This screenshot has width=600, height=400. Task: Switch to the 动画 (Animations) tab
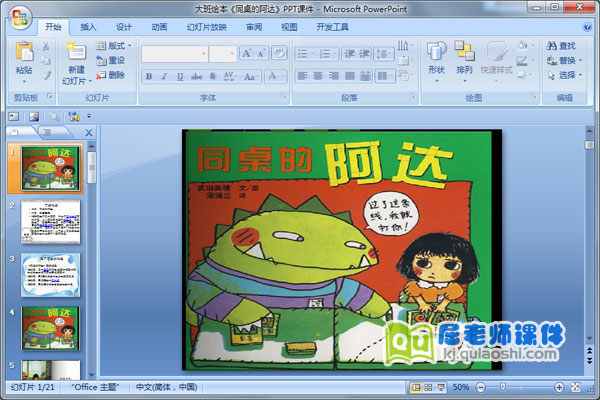(x=159, y=27)
